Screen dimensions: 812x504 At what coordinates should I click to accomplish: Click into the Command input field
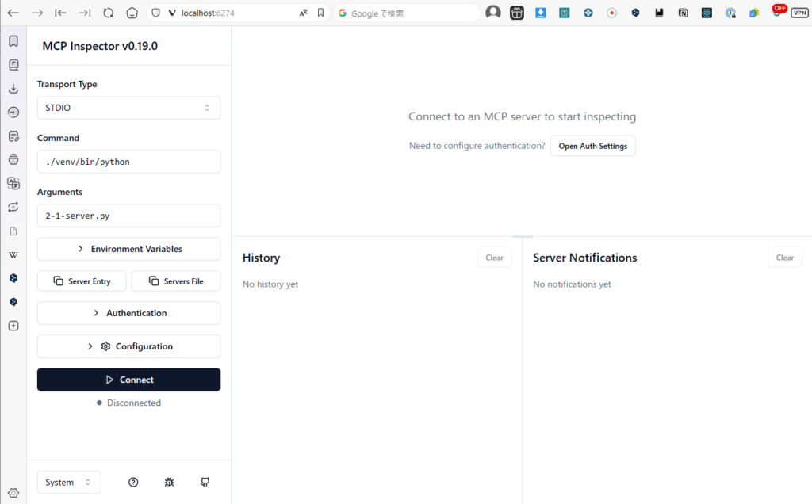coord(128,162)
